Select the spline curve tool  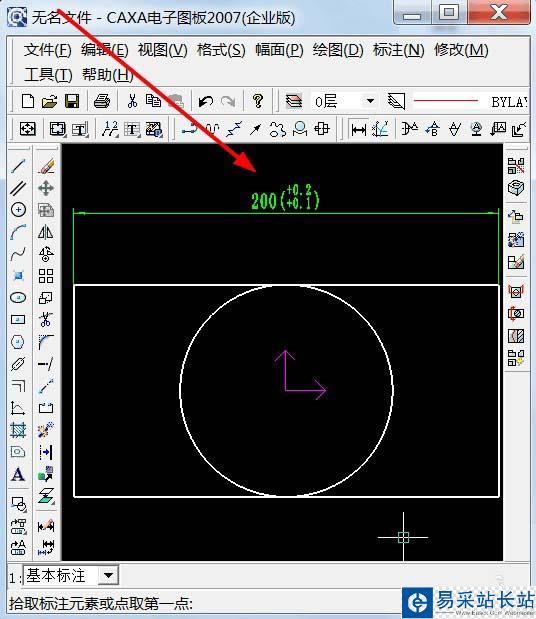(x=18, y=254)
